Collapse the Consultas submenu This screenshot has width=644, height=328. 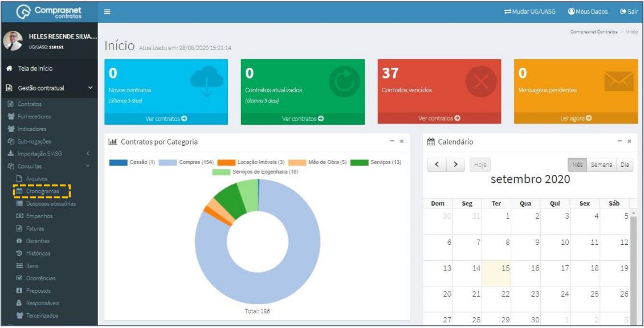click(88, 166)
